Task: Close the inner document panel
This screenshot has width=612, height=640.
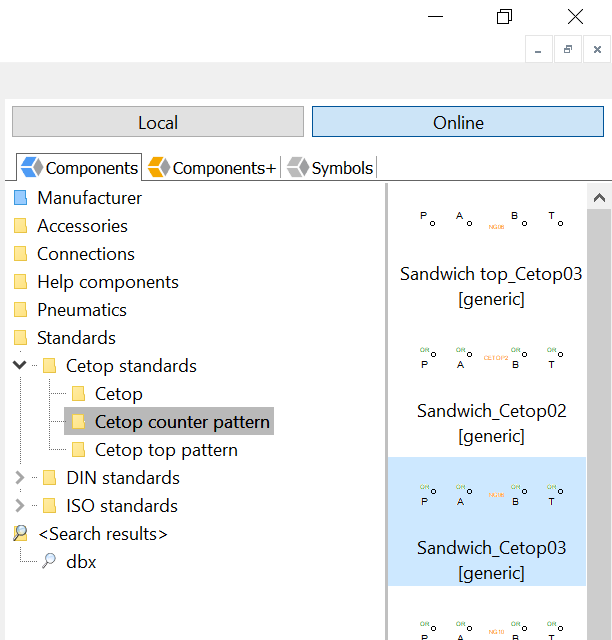Action: tap(597, 49)
